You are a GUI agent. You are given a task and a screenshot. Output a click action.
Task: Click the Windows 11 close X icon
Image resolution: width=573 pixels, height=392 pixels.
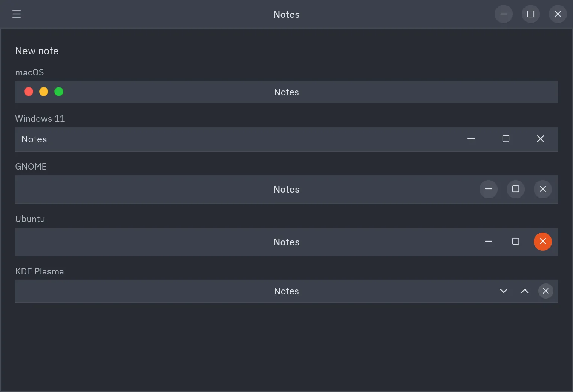[x=541, y=139]
